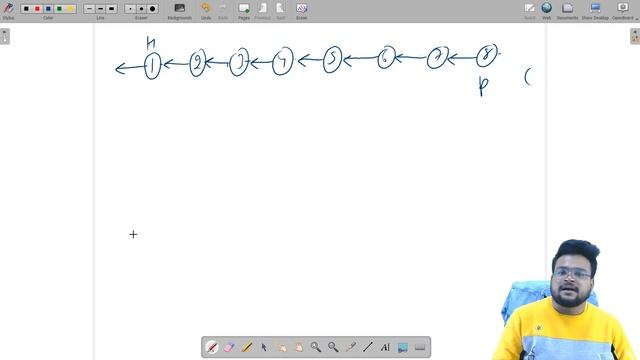
Task: Select the green pen color
Action: click(59, 9)
